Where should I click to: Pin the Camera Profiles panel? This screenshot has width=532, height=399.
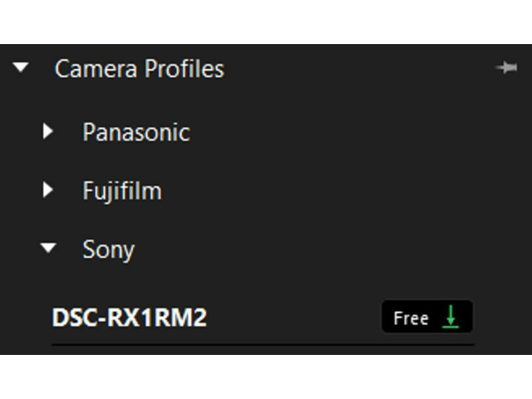click(x=506, y=67)
